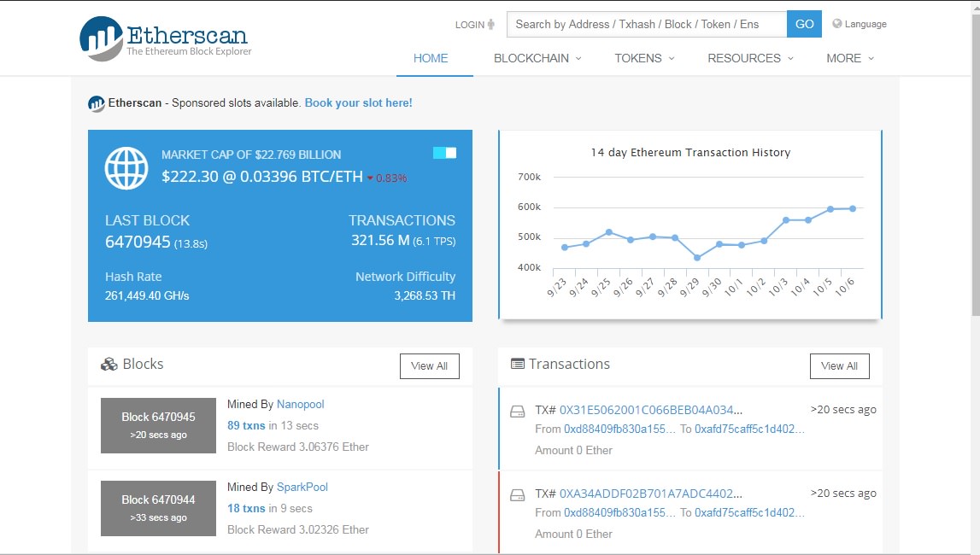
Task: Click the '14 day Ethereum Transaction History' title
Action: point(690,152)
